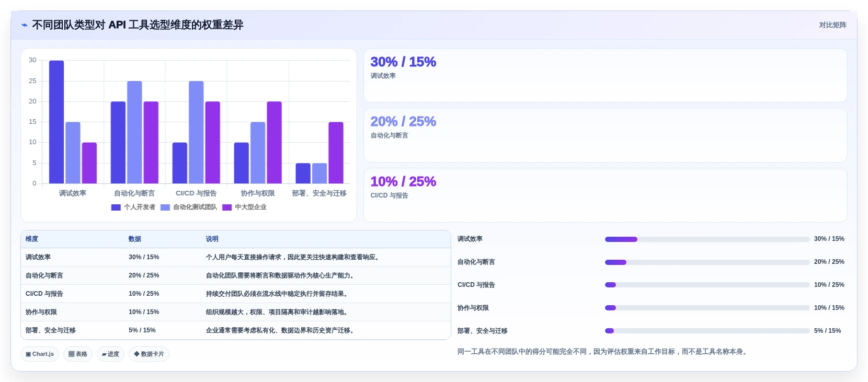Click the footnote 同一工具在不同团队中的得分
This screenshot has width=868, height=382.
603,352
